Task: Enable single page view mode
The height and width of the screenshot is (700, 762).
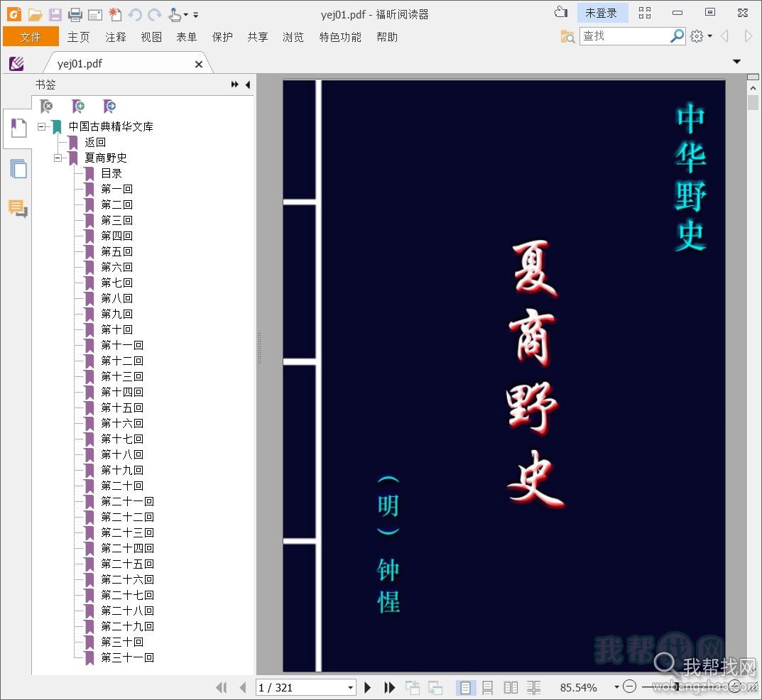Action: coord(465,687)
